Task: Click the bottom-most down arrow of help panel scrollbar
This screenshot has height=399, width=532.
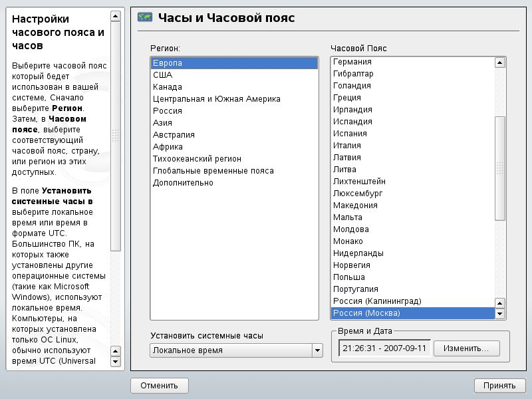Action: [x=116, y=362]
